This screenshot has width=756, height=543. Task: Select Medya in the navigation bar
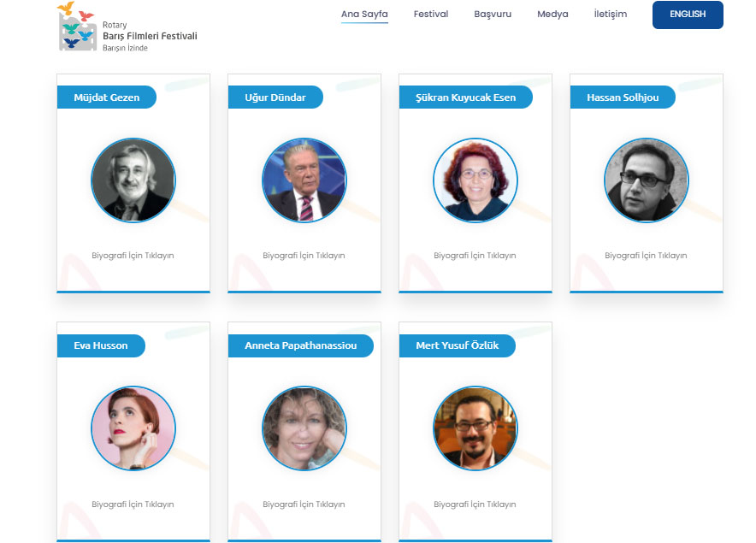coord(552,15)
